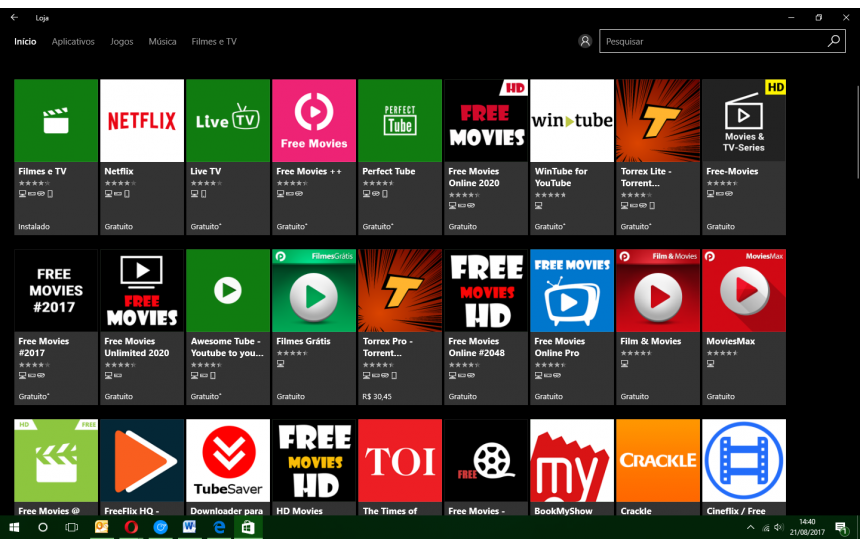Open the Perfect Tube app tile
This screenshot has height=547, width=860.
(400, 157)
